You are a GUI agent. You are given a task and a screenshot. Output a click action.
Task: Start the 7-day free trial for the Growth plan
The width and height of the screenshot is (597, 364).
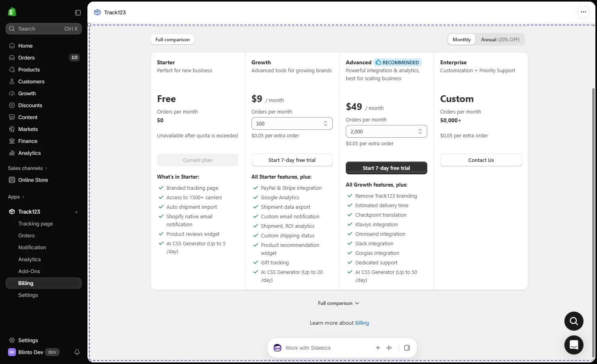click(292, 160)
